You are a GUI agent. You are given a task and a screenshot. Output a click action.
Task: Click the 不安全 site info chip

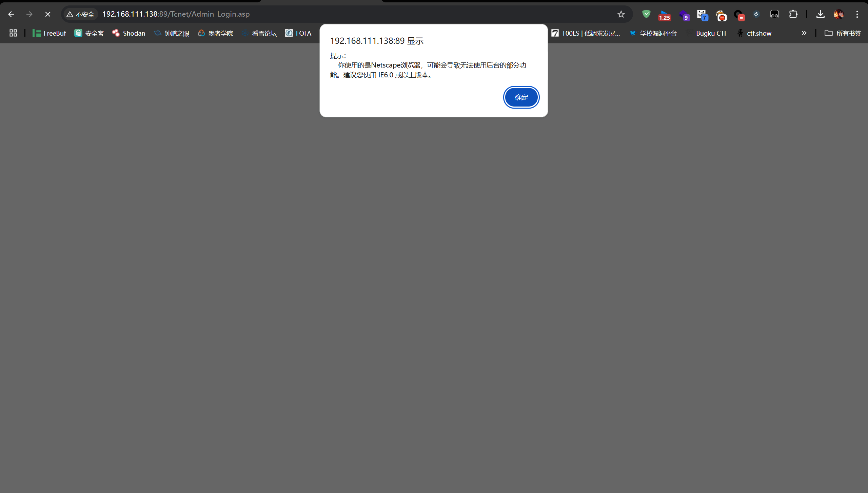[81, 14]
